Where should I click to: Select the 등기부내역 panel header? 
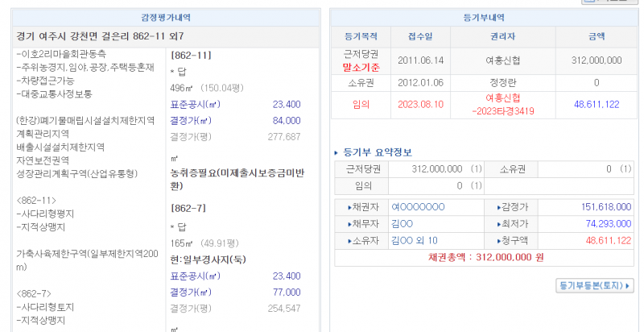pos(485,18)
